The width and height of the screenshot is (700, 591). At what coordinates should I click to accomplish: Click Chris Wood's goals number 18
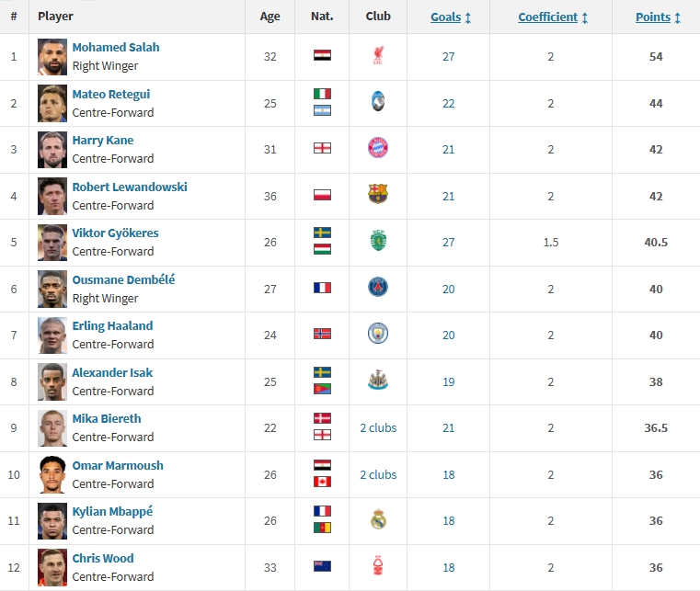pos(449,567)
